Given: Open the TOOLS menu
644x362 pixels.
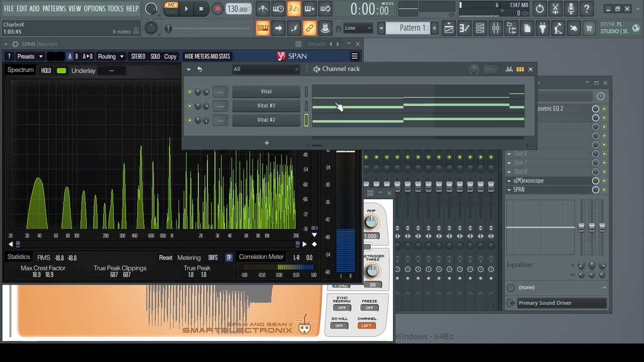Looking at the screenshot, I should [115, 9].
